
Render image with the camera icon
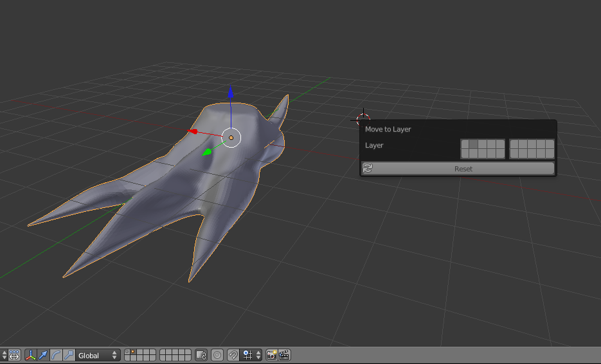point(271,355)
